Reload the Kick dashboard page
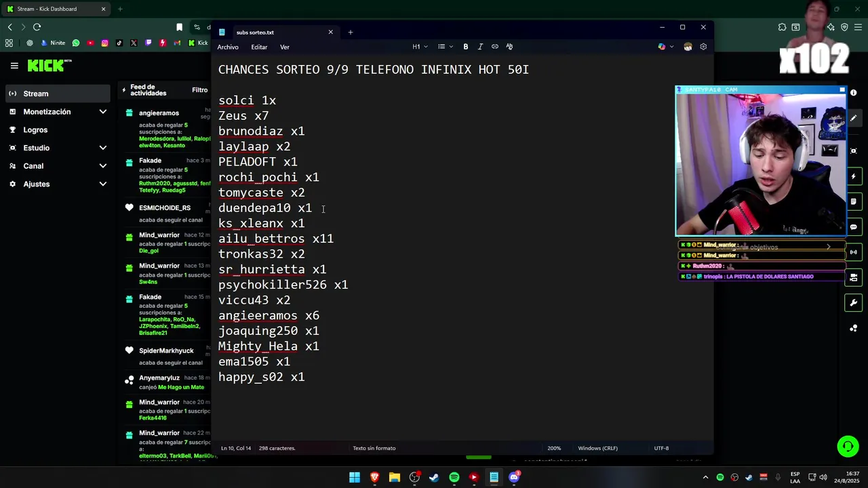The height and width of the screenshot is (488, 868). point(37,27)
